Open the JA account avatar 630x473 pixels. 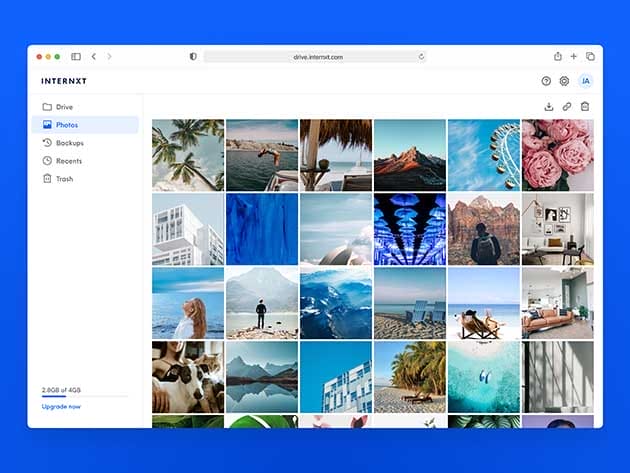pyautogui.click(x=585, y=81)
